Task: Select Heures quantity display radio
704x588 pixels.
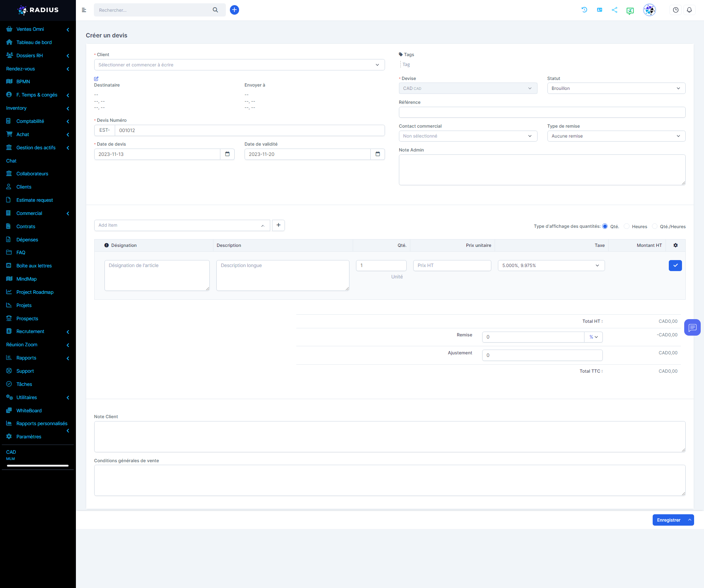Action: [x=627, y=226]
